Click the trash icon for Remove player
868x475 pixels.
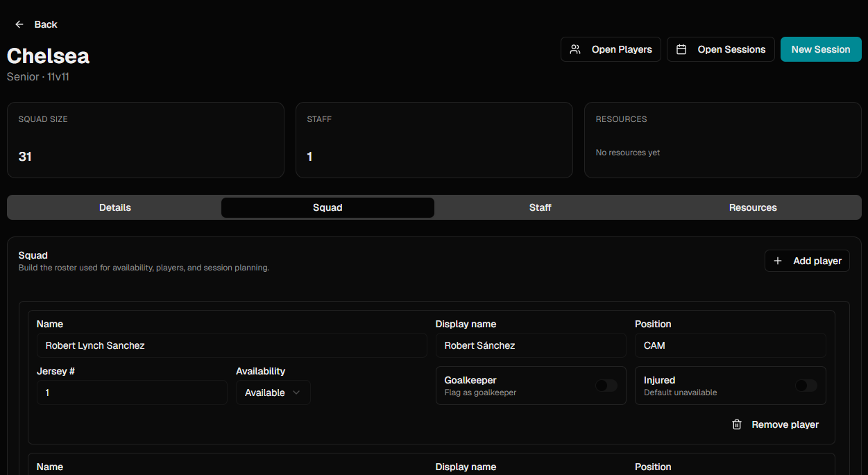click(737, 424)
